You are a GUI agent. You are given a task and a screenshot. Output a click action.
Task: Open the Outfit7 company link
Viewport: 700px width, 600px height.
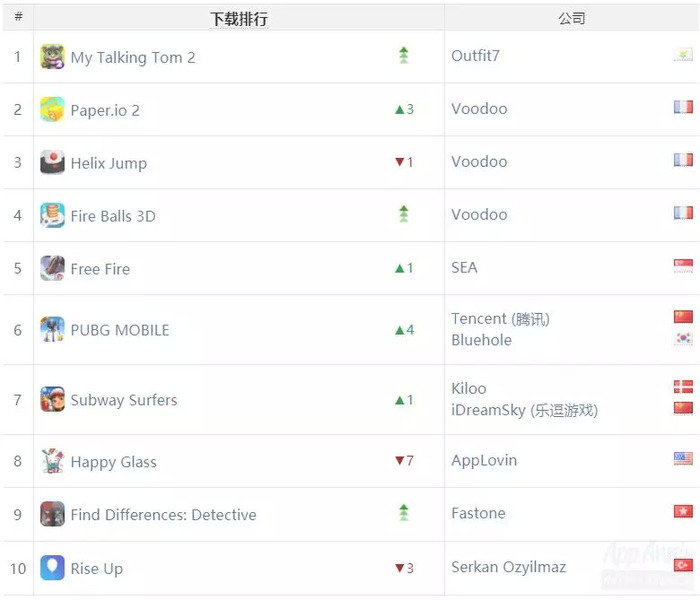[475, 56]
